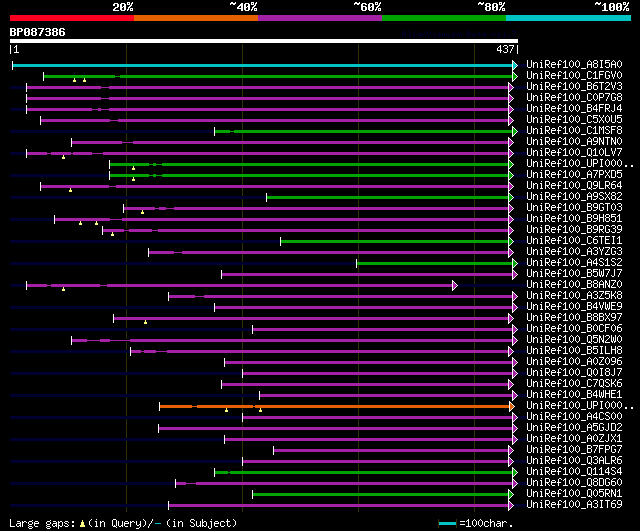Click the white BP087386 query bar
The height and width of the screenshot is (531, 640).
coord(264,41)
